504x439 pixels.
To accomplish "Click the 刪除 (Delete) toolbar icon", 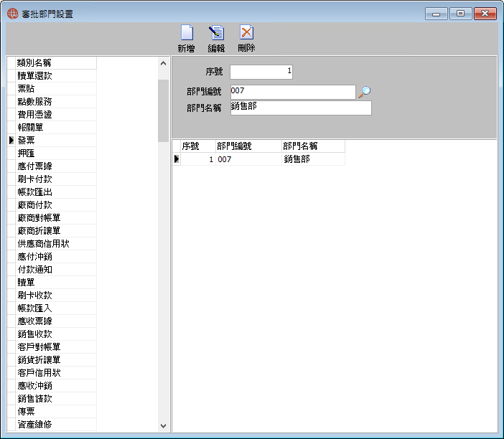I will click(x=246, y=39).
